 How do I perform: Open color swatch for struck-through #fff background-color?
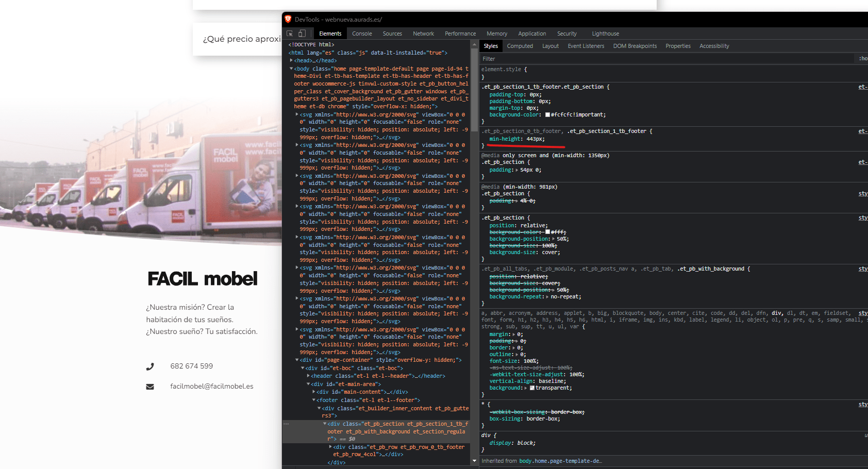[x=547, y=232]
